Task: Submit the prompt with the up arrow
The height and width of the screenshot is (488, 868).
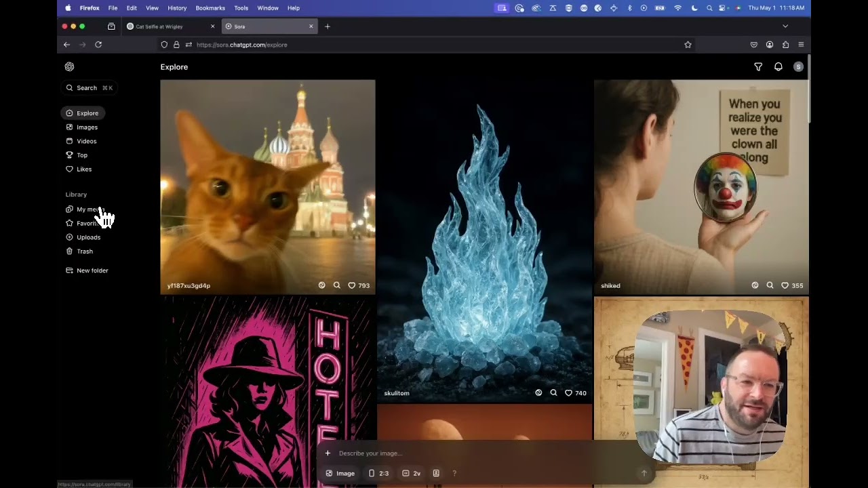Action: [644, 473]
